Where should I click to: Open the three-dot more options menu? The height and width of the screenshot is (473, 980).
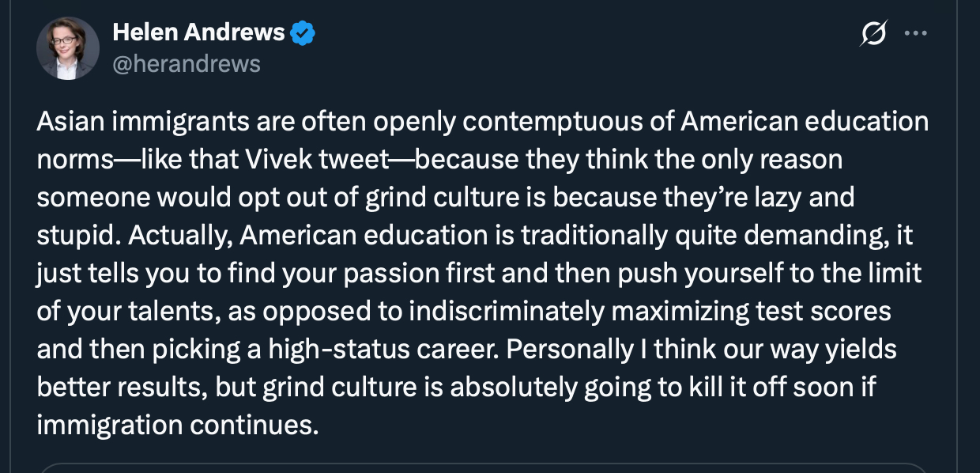click(915, 34)
